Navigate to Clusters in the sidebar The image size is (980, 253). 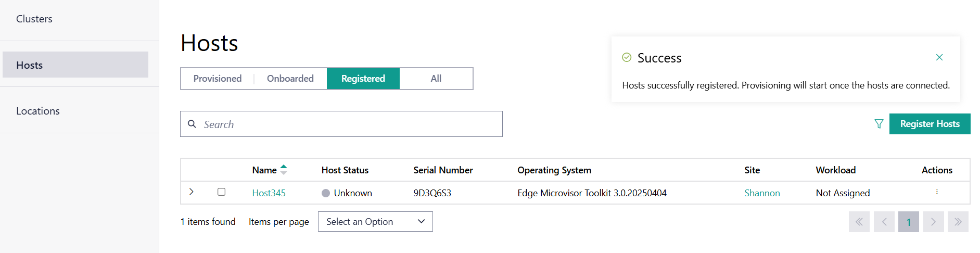(34, 19)
